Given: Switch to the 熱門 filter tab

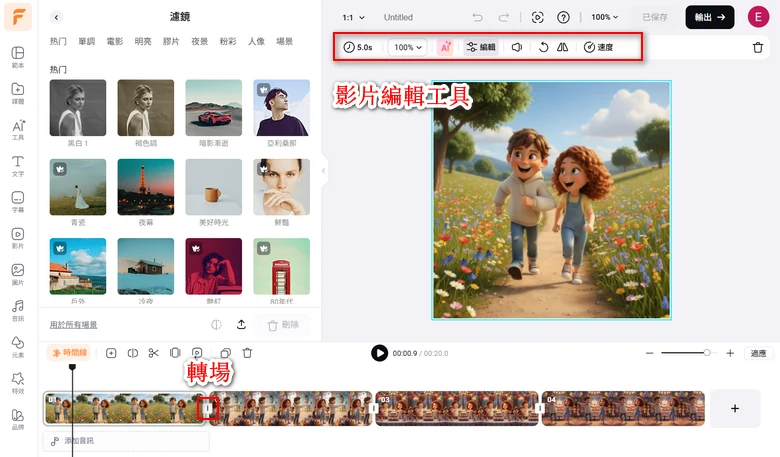Looking at the screenshot, I should click(x=58, y=41).
